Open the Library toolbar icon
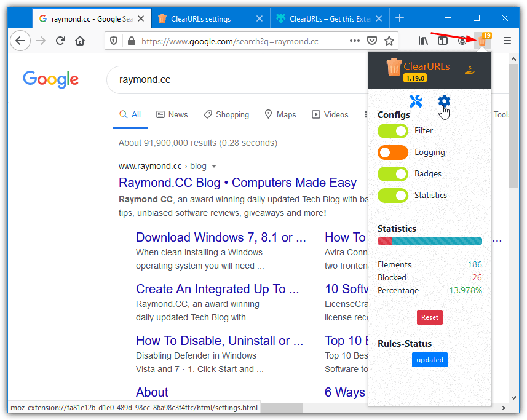Image resolution: width=527 pixels, height=420 pixels. (423, 41)
